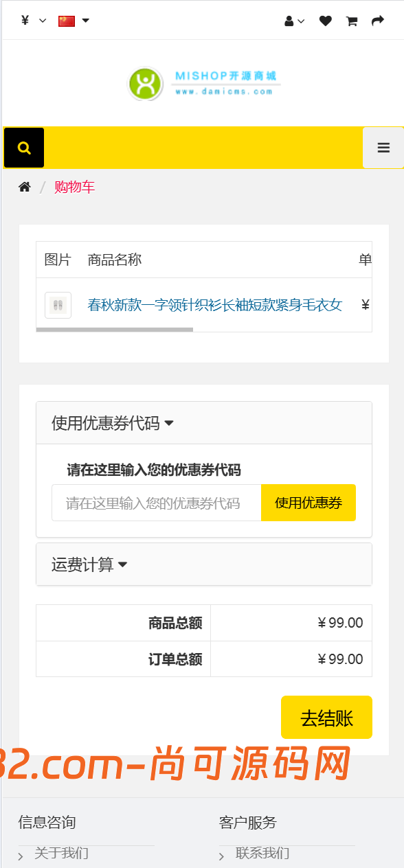Click the home icon in the breadcrumb
This screenshot has height=868, width=404.
tap(24, 186)
